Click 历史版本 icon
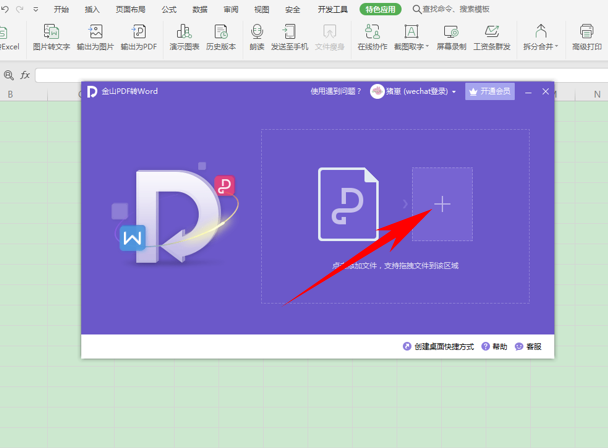Viewport: 608px width, 448px height. [x=221, y=38]
